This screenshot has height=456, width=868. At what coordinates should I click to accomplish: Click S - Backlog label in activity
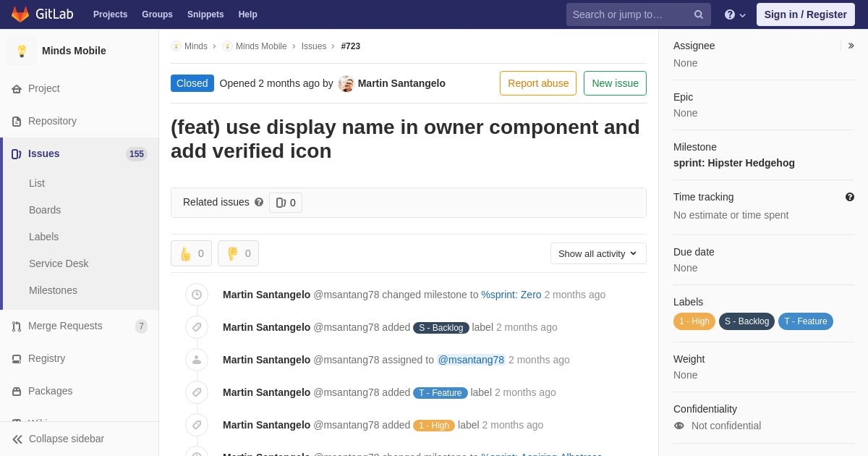pos(441,328)
